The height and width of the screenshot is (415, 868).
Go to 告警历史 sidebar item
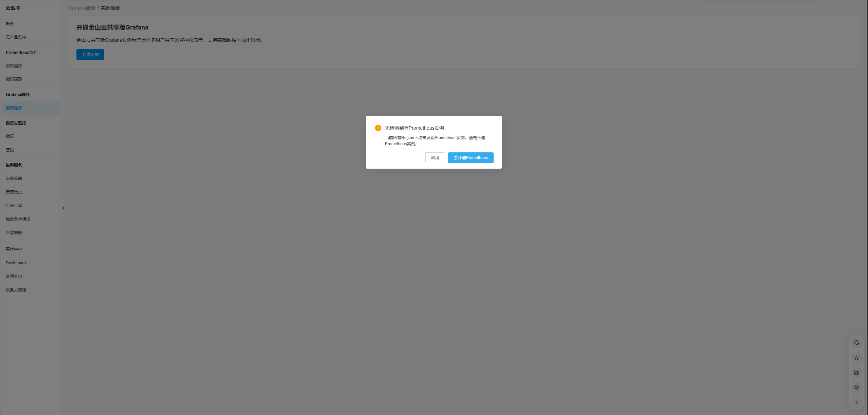(14, 192)
